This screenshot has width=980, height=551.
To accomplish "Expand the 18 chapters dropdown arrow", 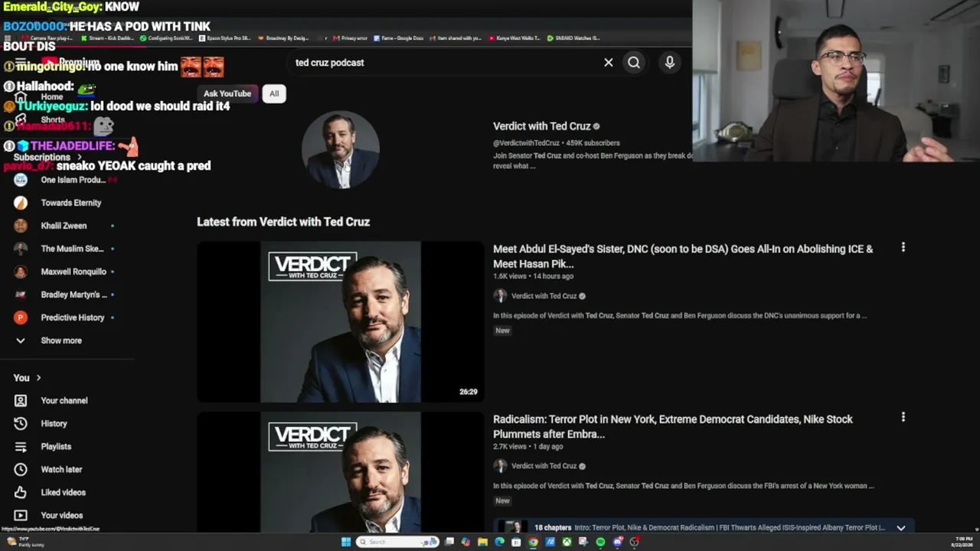I will (x=901, y=527).
